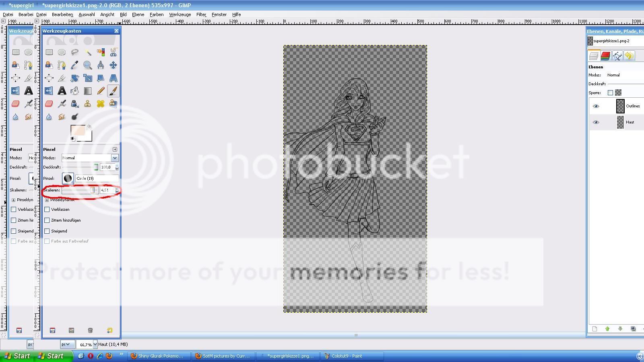Open the Farben menu

tap(157, 14)
